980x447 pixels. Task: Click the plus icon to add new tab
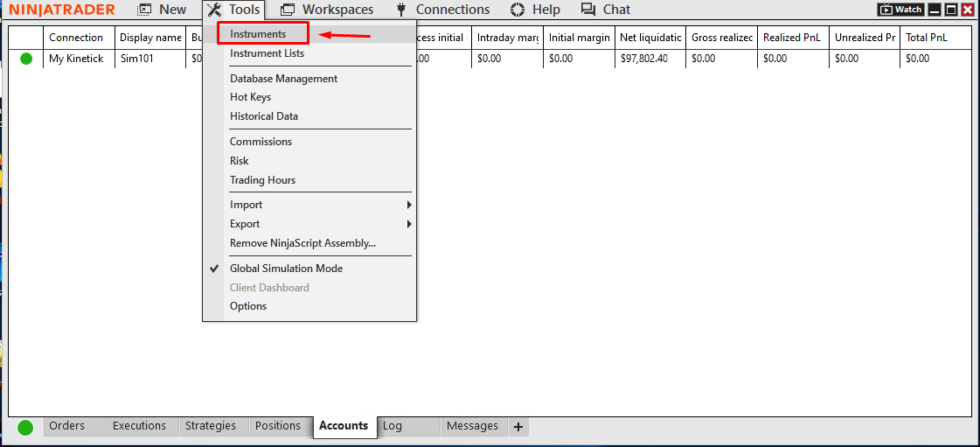(x=518, y=427)
